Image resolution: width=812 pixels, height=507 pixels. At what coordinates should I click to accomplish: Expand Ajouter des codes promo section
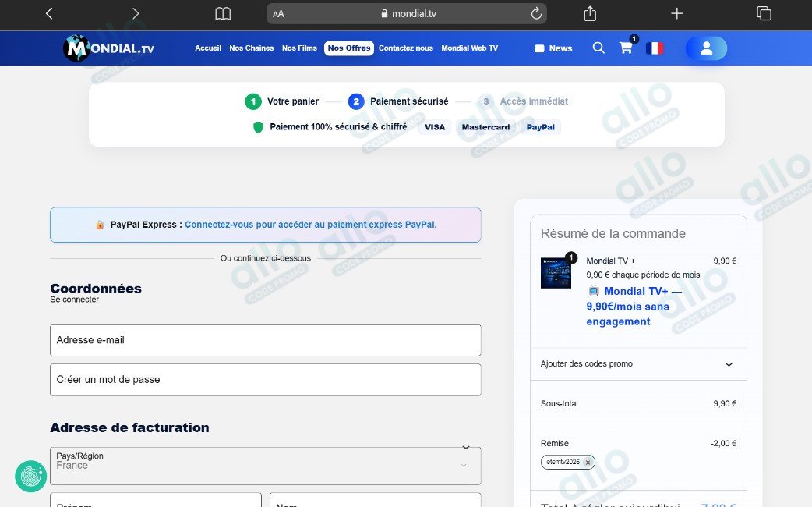pos(638,364)
